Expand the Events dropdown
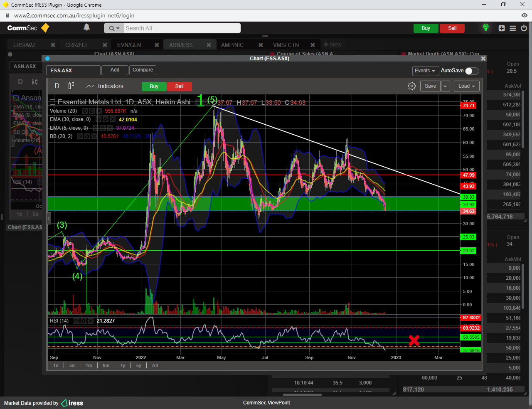The height and width of the screenshot is (409, 532). pyautogui.click(x=424, y=71)
